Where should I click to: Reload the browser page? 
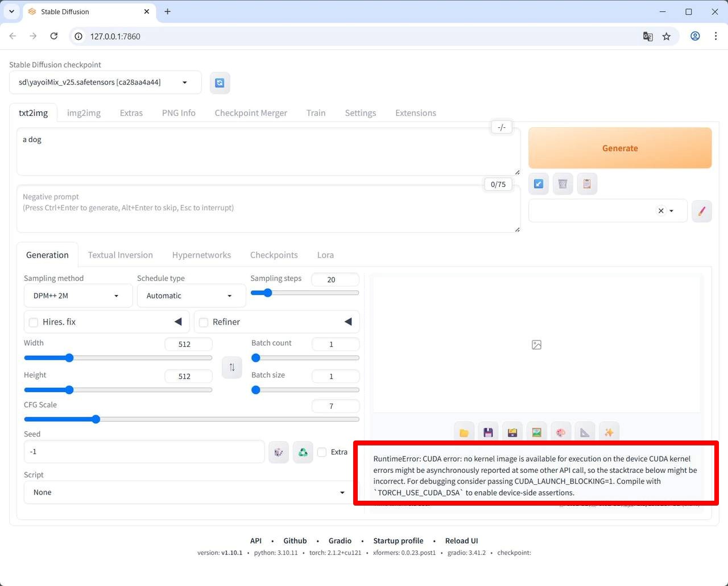pos(54,36)
